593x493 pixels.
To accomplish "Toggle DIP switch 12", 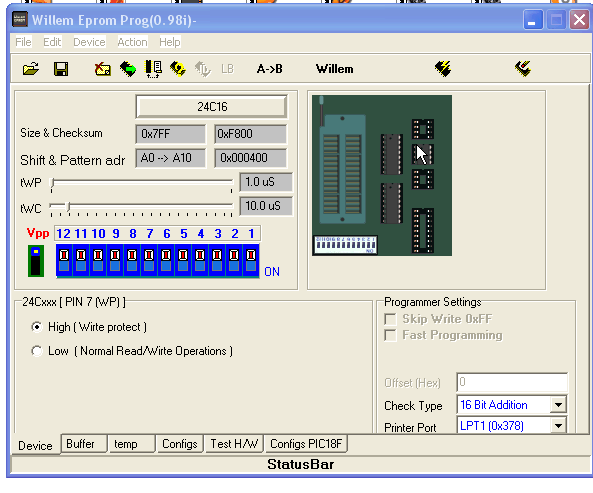I will [x=64, y=261].
